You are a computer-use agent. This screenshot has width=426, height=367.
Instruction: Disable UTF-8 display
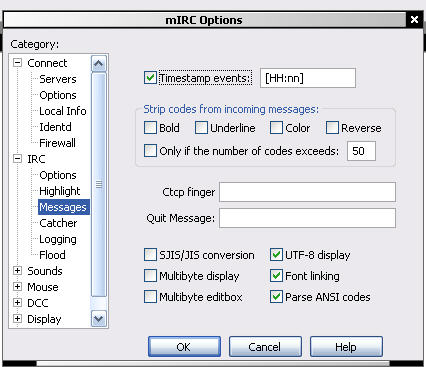tap(276, 255)
